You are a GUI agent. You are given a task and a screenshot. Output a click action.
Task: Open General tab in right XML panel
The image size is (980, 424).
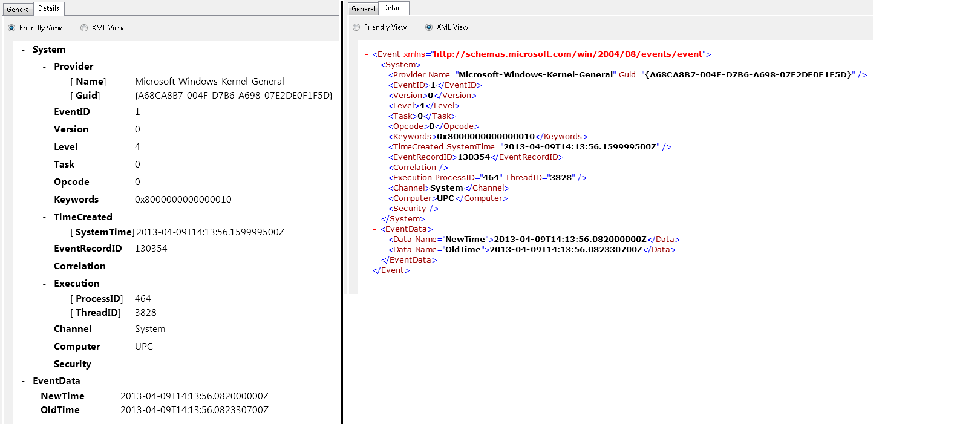coord(363,9)
